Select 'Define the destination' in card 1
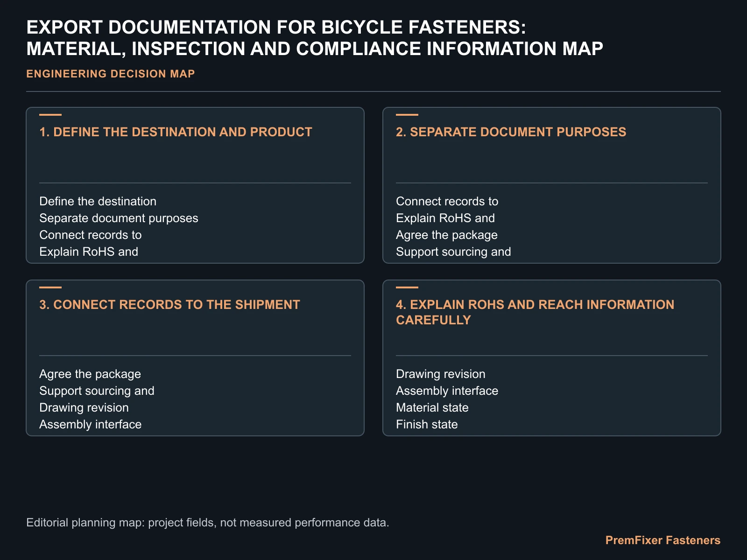 98,202
